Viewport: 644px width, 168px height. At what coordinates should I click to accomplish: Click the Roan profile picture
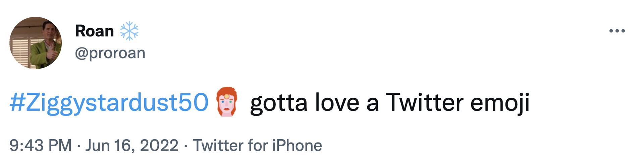click(36, 43)
